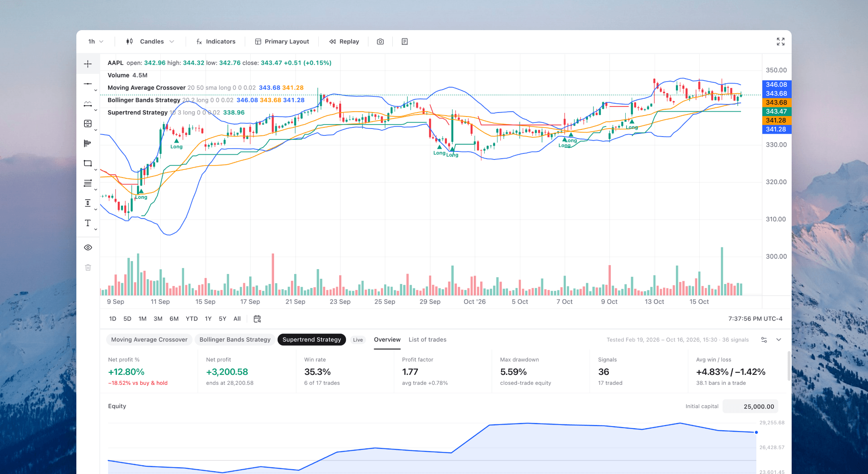Delete drawings with trash icon

tap(88, 268)
